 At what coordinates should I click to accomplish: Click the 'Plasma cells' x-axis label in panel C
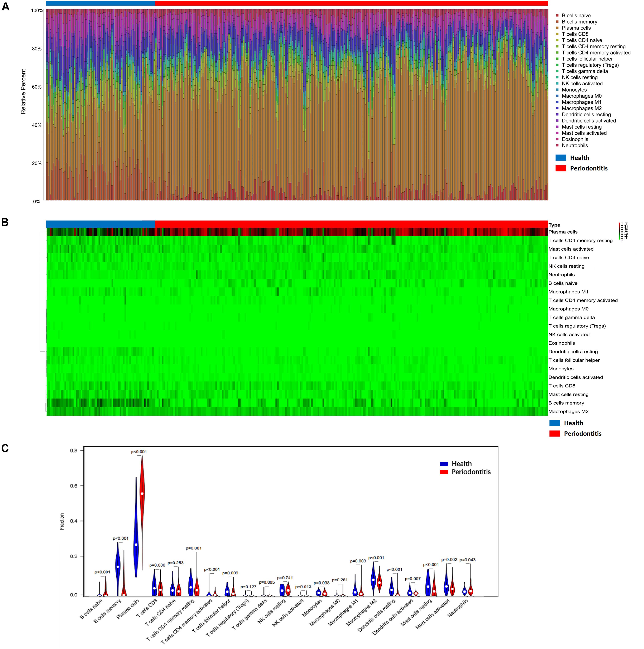[128, 609]
